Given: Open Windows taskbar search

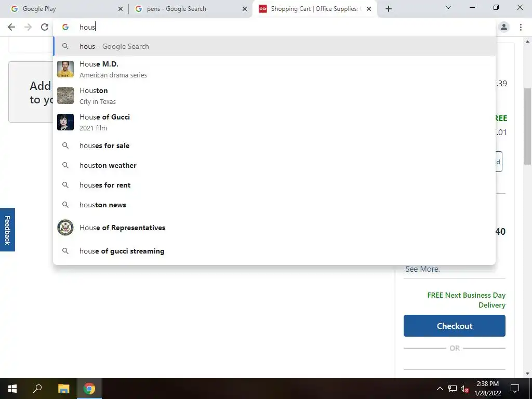Looking at the screenshot, I should [x=37, y=389].
